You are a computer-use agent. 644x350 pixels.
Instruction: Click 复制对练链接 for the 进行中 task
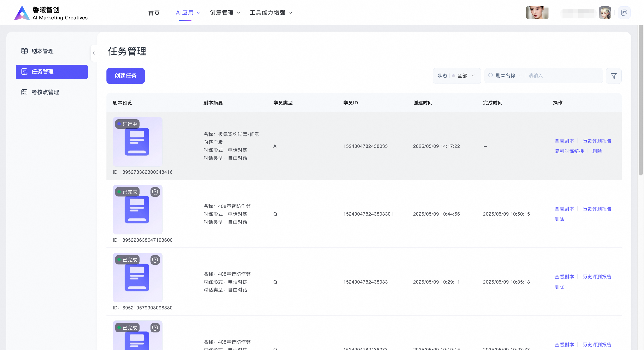point(569,151)
